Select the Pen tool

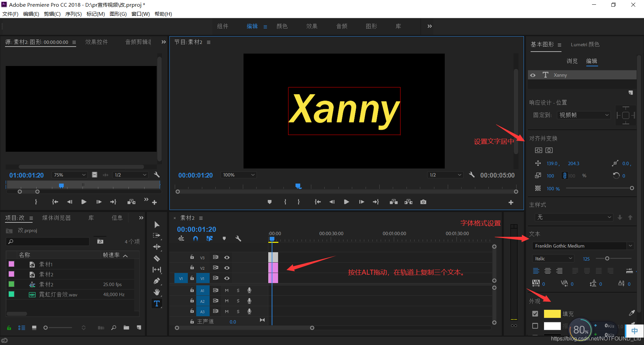click(157, 281)
